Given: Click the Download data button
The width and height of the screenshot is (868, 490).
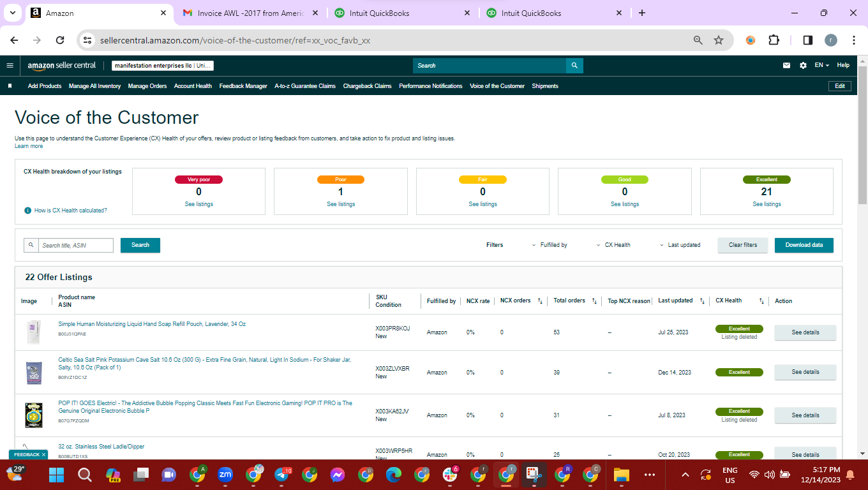Looking at the screenshot, I should click(x=804, y=245).
